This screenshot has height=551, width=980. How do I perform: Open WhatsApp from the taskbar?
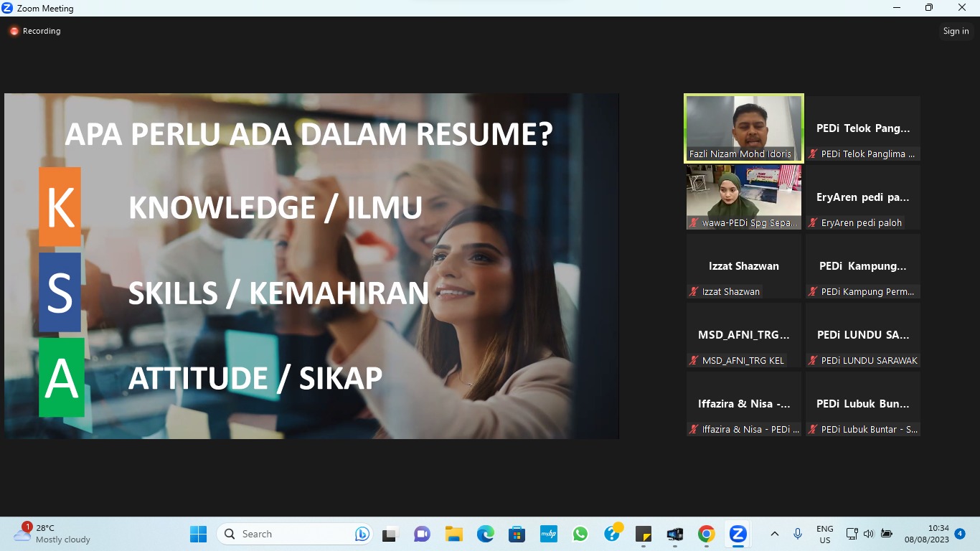pyautogui.click(x=580, y=534)
